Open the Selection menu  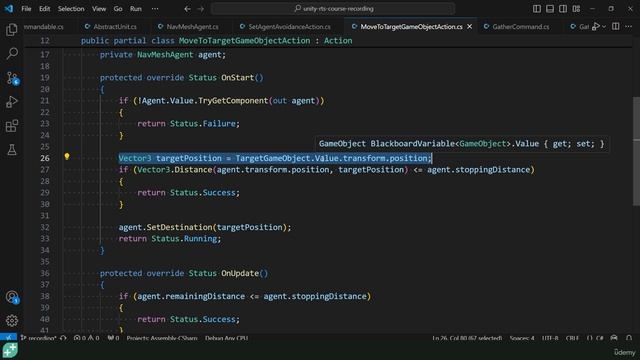coord(71,9)
